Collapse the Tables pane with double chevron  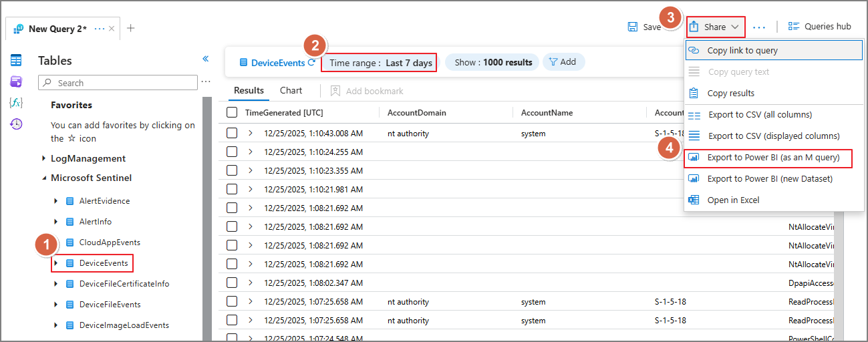point(206,59)
